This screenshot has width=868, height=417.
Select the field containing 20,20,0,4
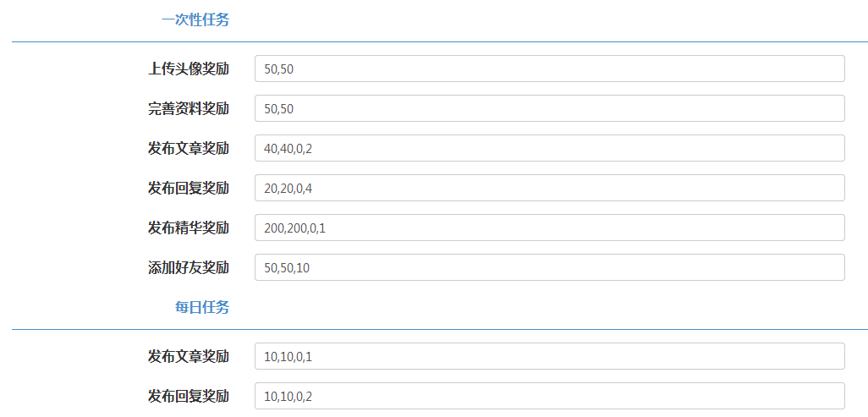tap(549, 188)
